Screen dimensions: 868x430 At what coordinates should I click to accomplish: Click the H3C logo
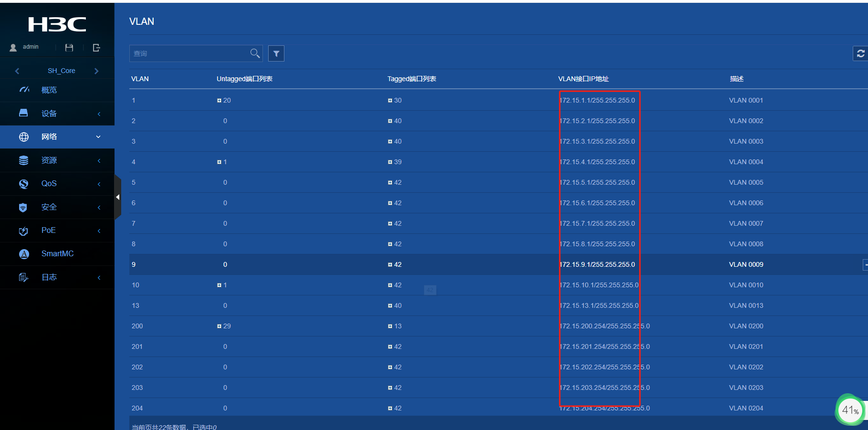tap(57, 24)
